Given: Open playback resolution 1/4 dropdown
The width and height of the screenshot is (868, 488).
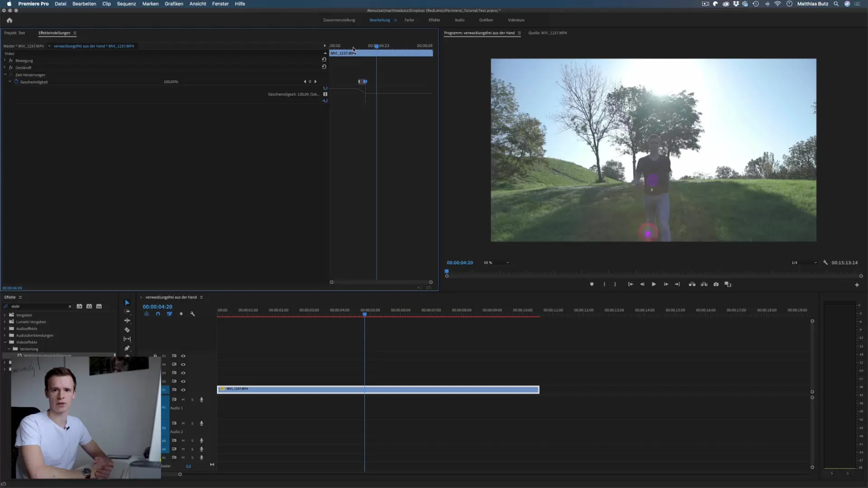Looking at the screenshot, I should point(804,263).
